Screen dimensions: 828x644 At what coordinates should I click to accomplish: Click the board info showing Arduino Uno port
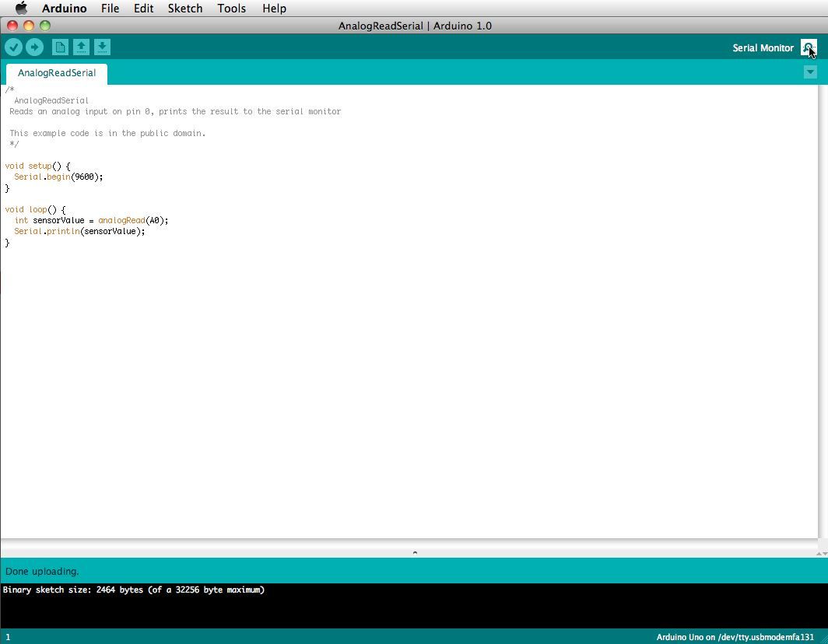(736, 636)
